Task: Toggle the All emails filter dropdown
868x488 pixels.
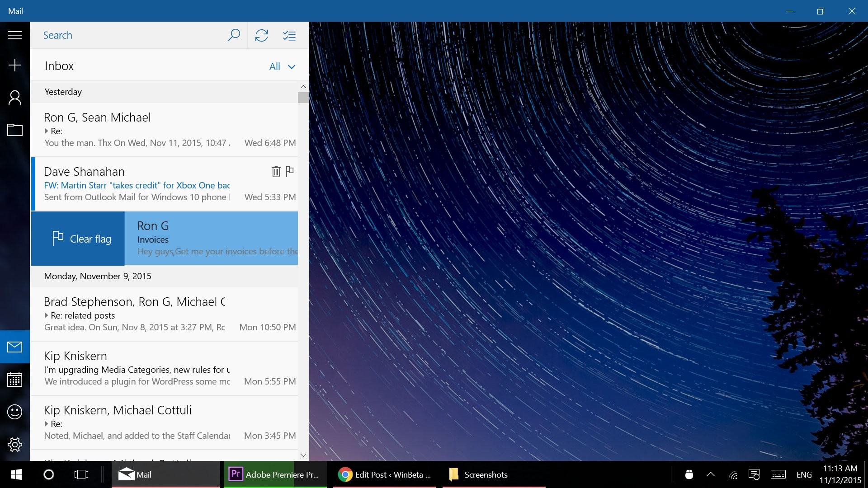Action: [x=281, y=66]
